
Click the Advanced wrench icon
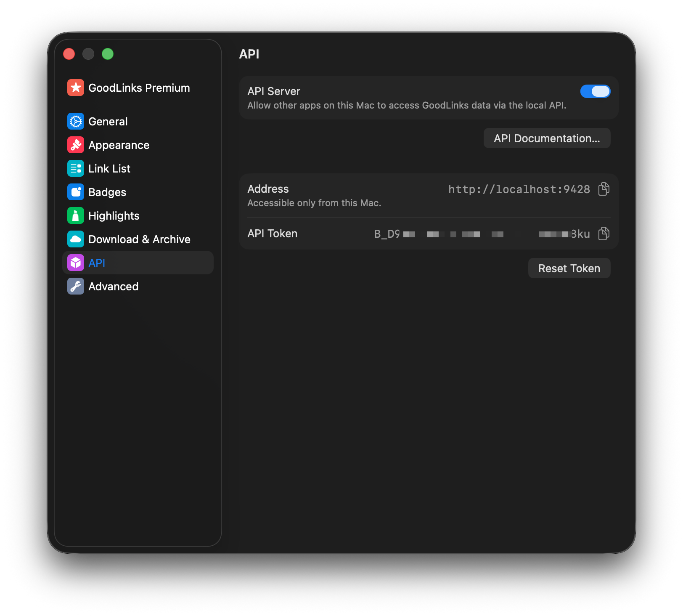pyautogui.click(x=76, y=286)
